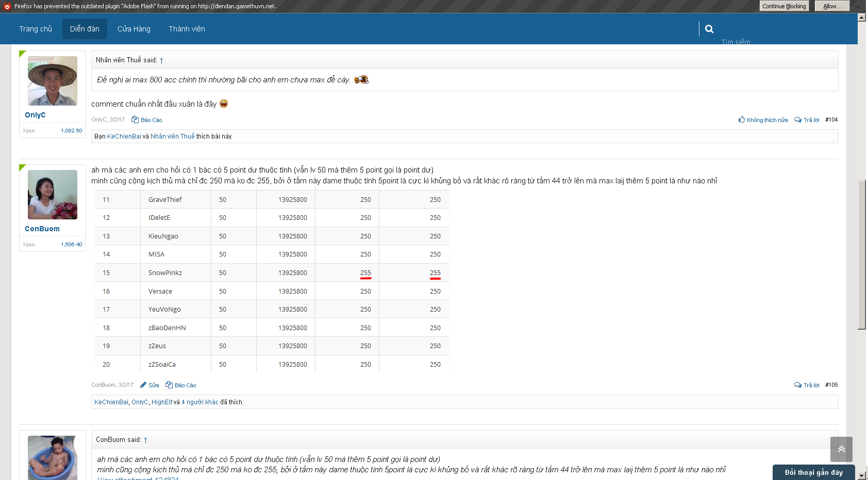This screenshot has width=868, height=480.
Task: Click the scrollbar down arrow
Action: tap(861, 475)
